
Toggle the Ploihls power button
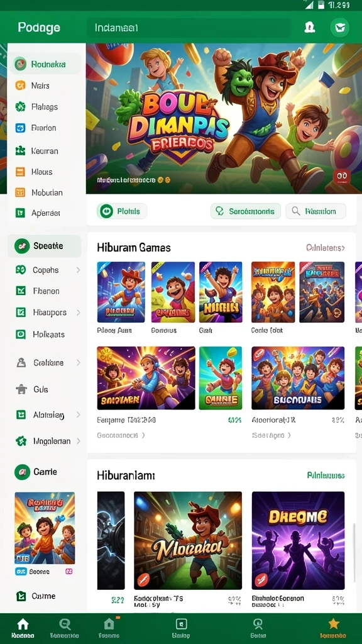pos(106,211)
